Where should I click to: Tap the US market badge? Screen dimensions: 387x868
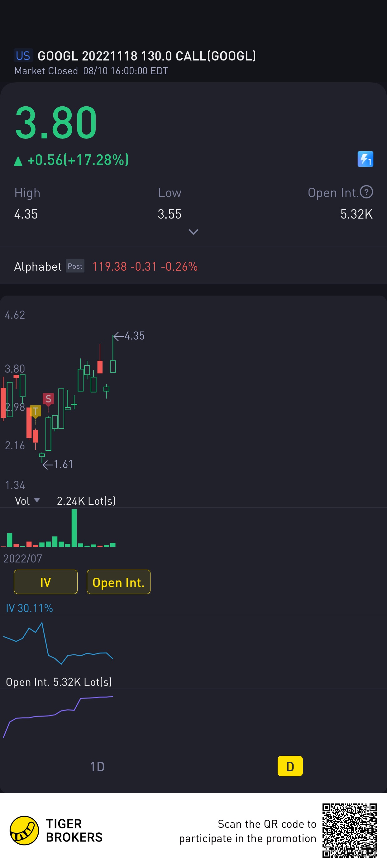pos(23,55)
